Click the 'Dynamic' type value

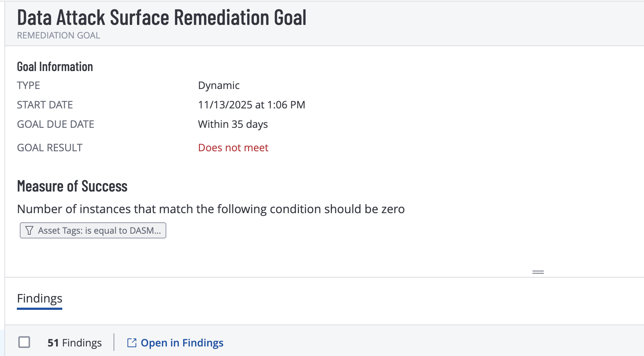click(219, 85)
